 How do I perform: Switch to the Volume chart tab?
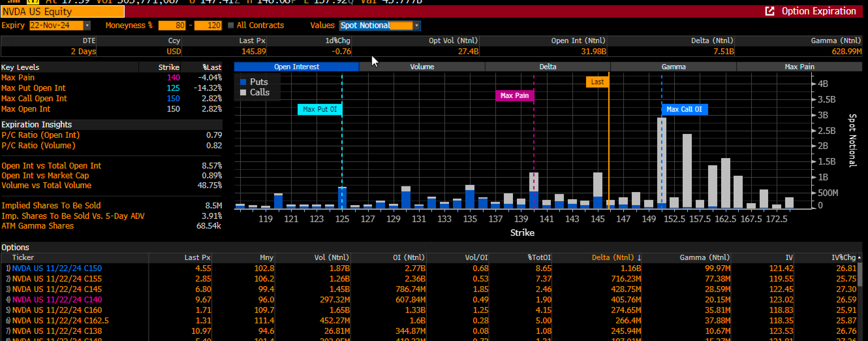[x=422, y=67]
